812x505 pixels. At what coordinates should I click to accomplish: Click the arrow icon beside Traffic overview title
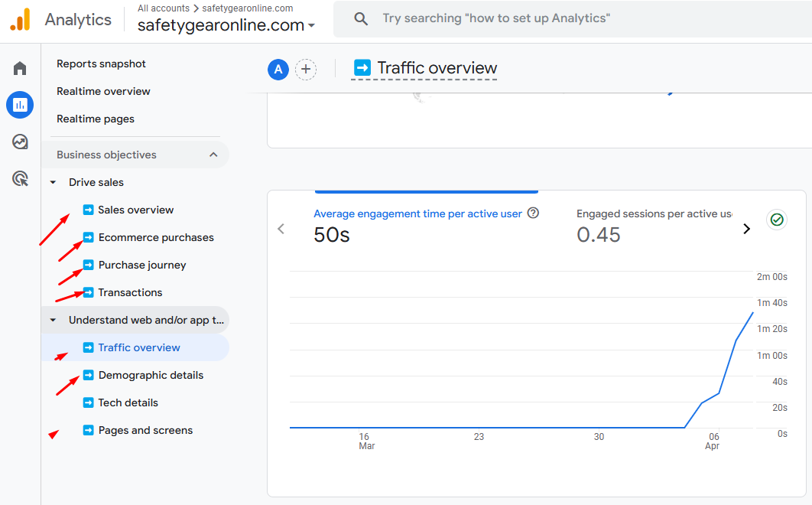click(x=362, y=67)
